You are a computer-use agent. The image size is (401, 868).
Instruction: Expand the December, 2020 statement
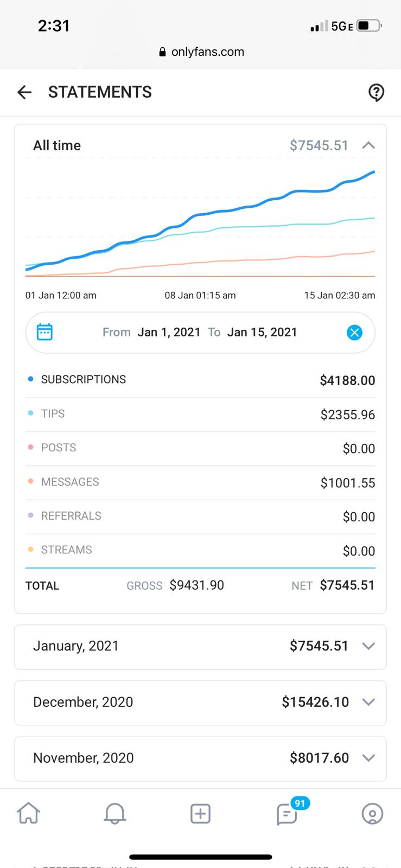(368, 702)
